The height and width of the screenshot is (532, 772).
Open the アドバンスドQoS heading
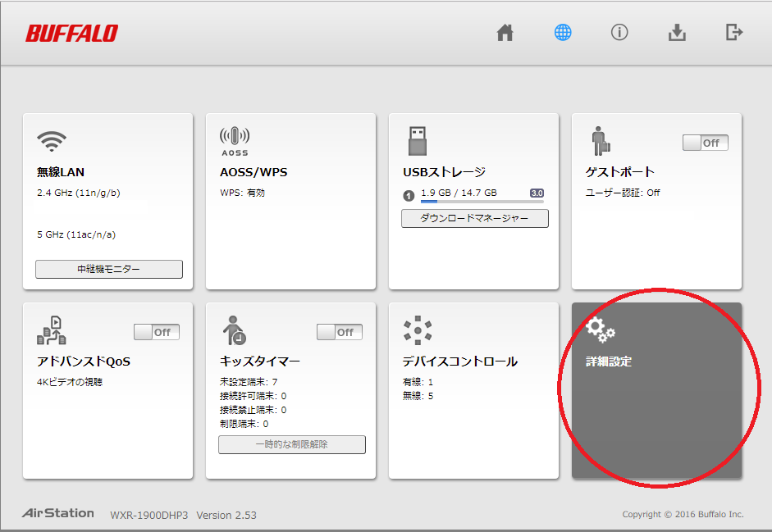click(84, 361)
